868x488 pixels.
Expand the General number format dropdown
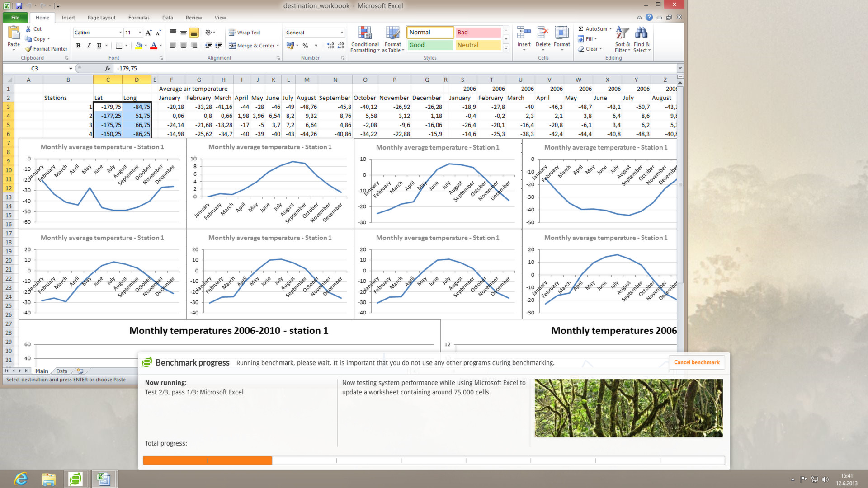click(x=342, y=33)
